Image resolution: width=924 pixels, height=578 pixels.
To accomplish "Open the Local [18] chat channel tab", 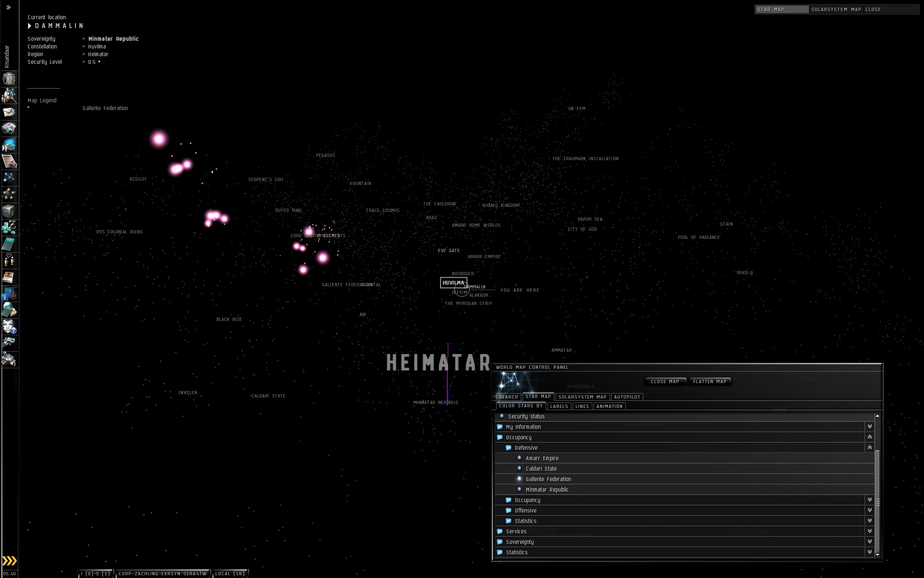I will (x=230, y=574).
